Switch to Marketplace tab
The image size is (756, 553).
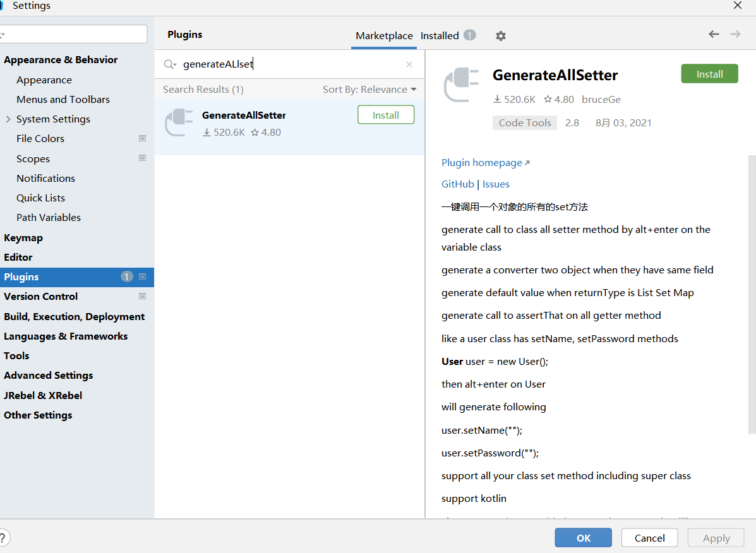point(384,35)
